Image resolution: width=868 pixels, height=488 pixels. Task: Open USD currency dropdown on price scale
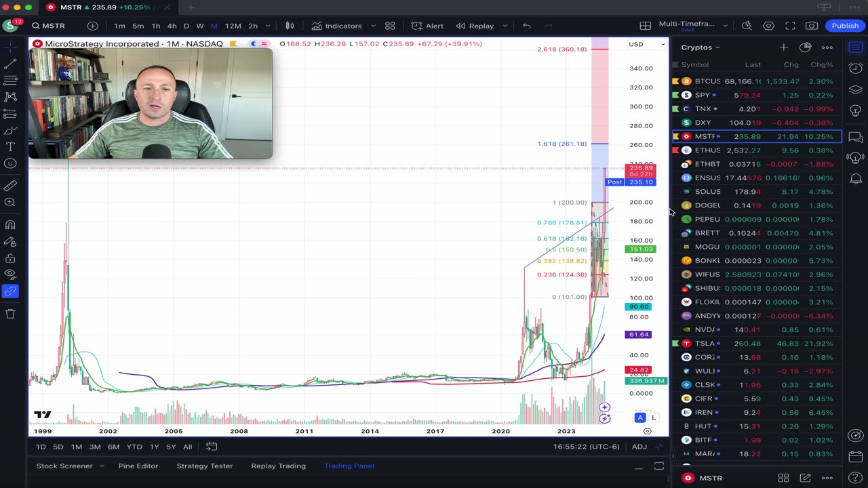(x=647, y=44)
